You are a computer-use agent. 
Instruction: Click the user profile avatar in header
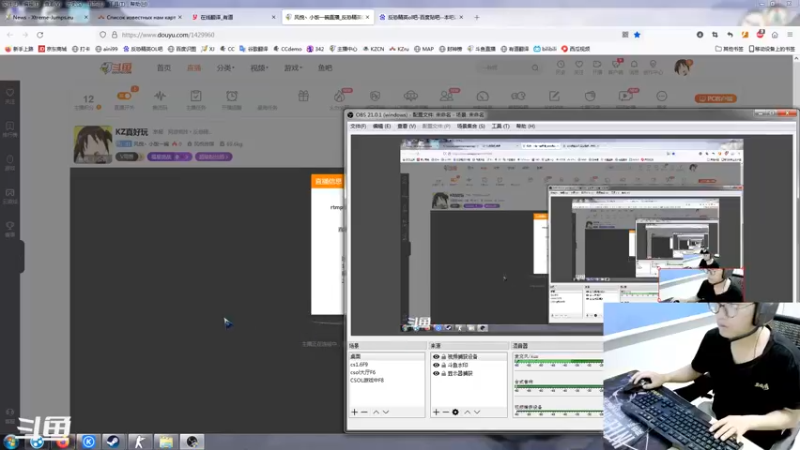click(x=683, y=67)
